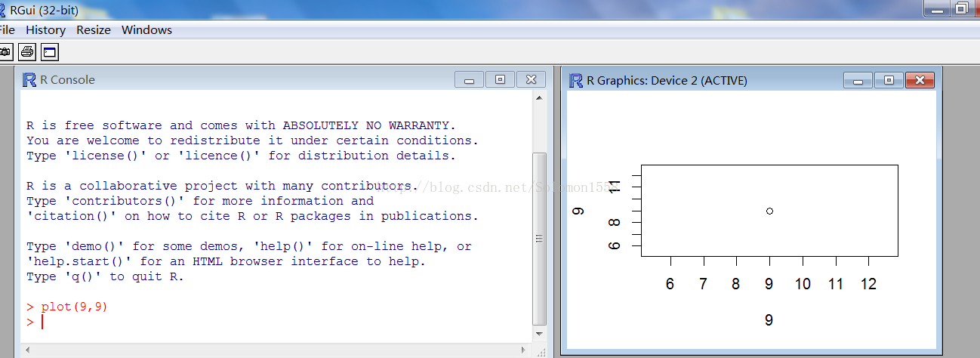Minimize the main RGui window

[937, 8]
